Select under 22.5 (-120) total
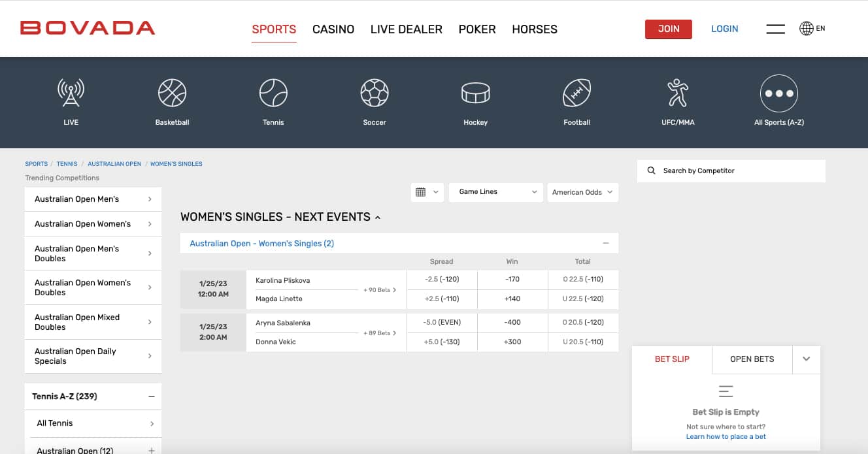 click(x=583, y=299)
